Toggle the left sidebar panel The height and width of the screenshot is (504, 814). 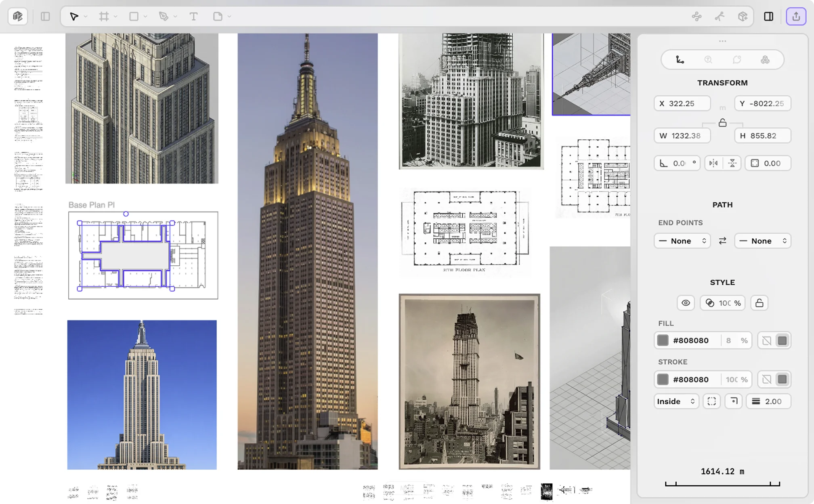[45, 17]
